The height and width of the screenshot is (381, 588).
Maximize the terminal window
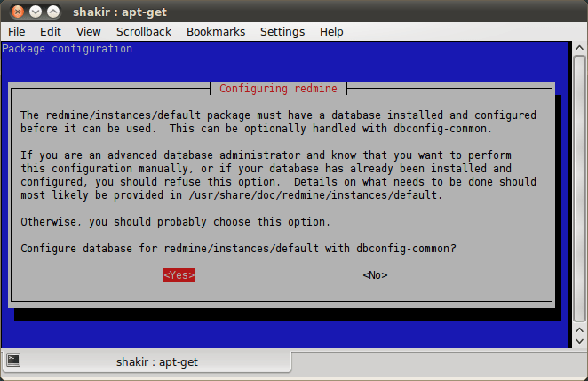[x=53, y=12]
